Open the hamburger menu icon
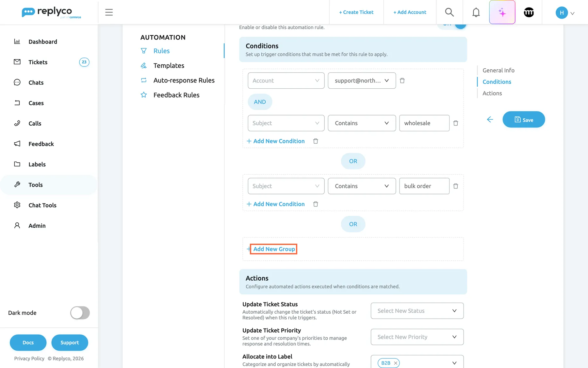This screenshot has height=368, width=588. point(109,12)
